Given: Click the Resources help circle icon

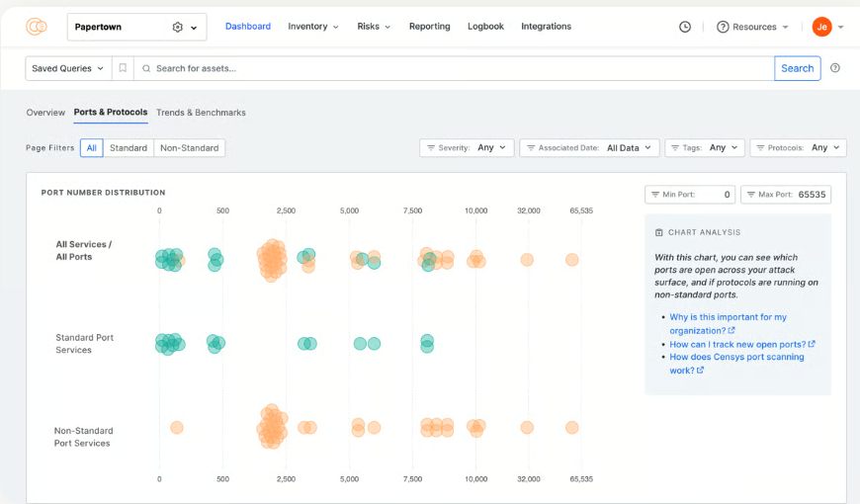Looking at the screenshot, I should point(723,27).
